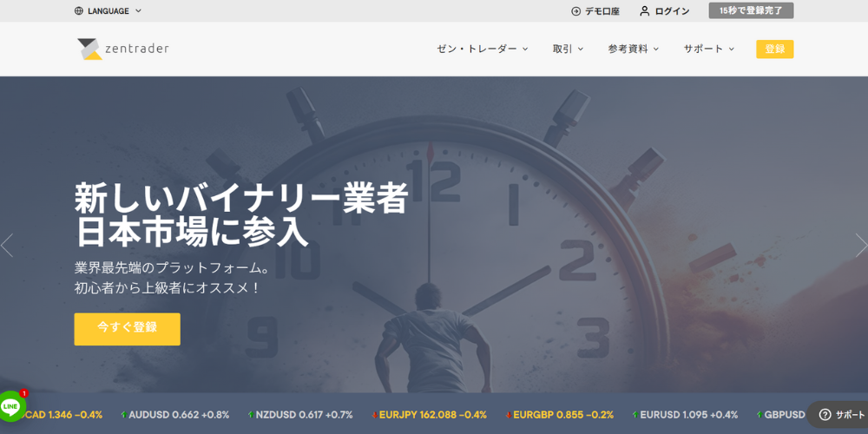Open the ログイン link
Screen dimensions: 868x434
click(x=672, y=11)
